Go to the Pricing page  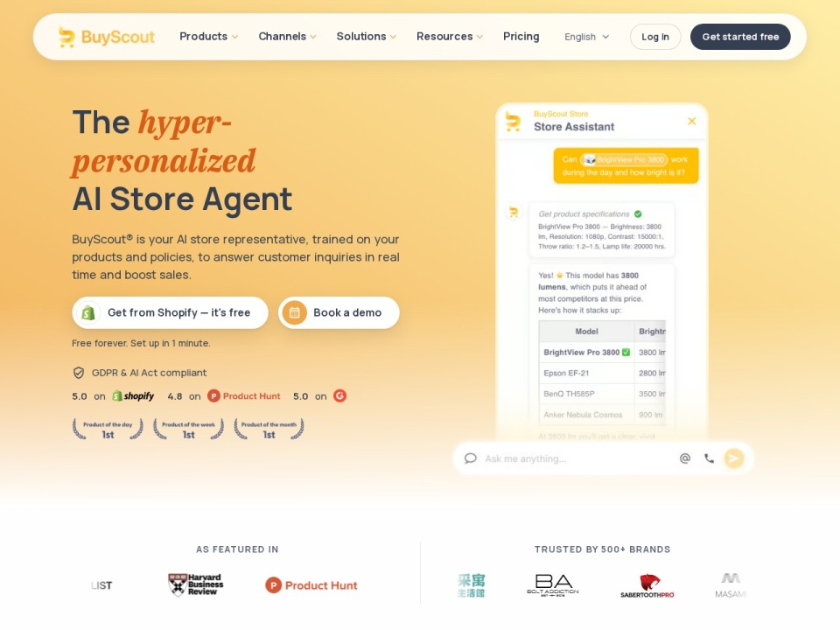coord(521,37)
